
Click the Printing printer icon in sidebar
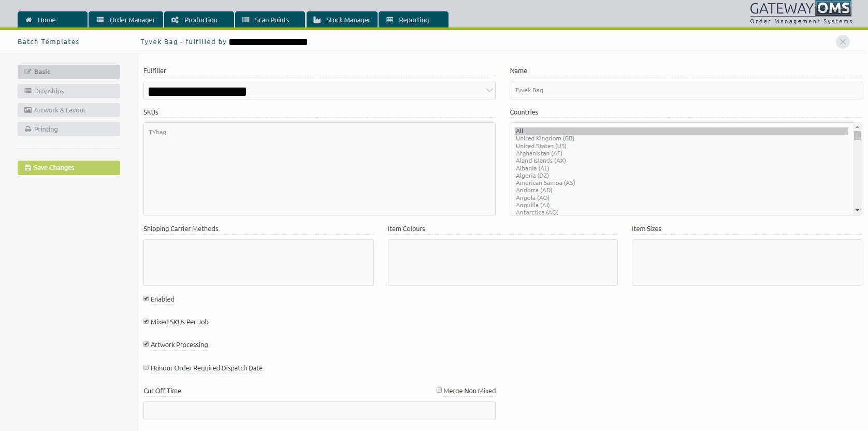[x=28, y=130]
